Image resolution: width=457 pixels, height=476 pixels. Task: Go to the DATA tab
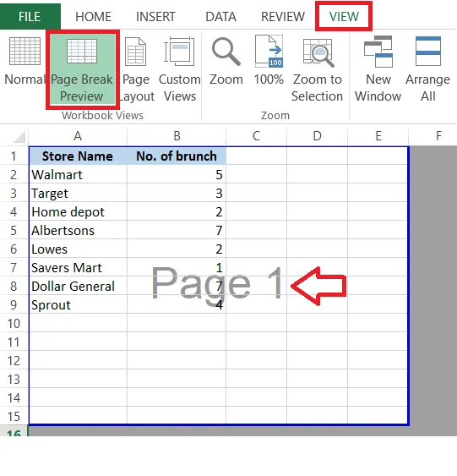coord(220,16)
